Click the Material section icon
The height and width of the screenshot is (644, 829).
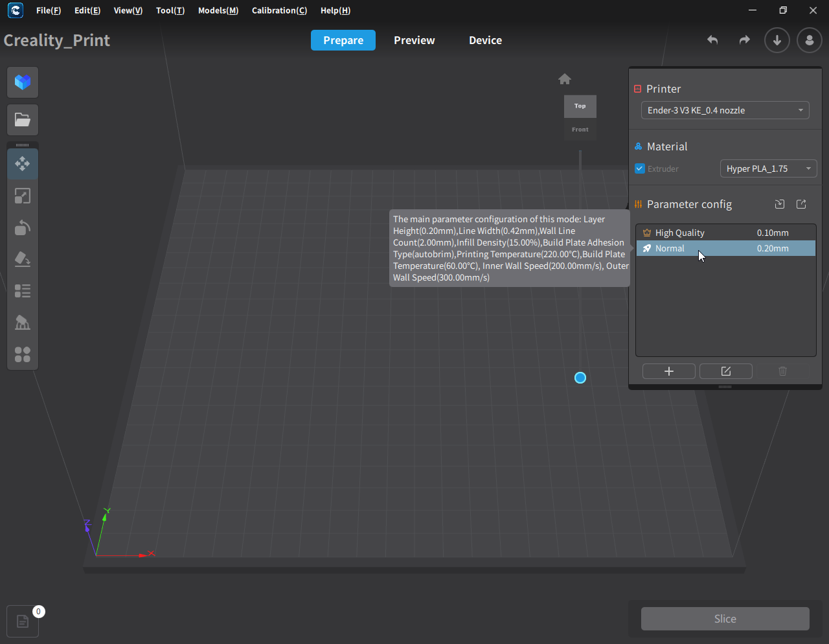tap(638, 146)
